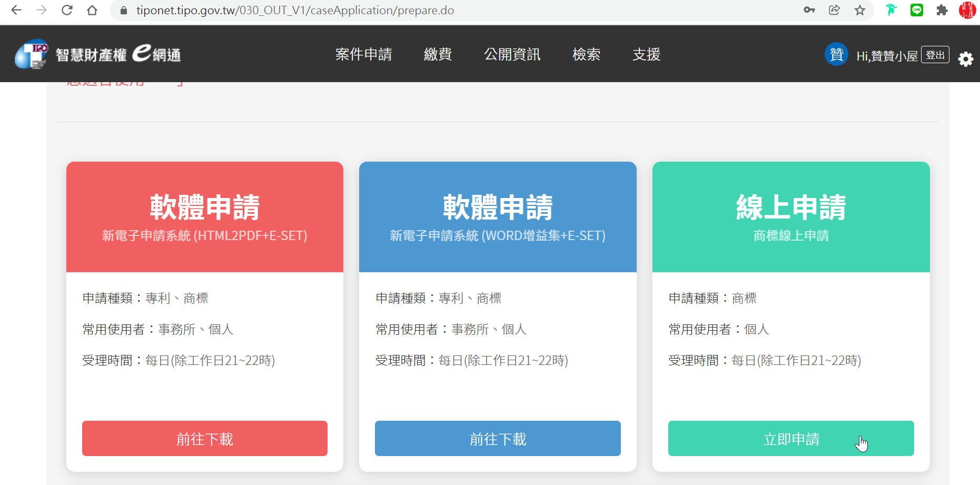Viewport: 980px width, 485px height.
Task: Go to browser home page icon
Action: point(92,10)
